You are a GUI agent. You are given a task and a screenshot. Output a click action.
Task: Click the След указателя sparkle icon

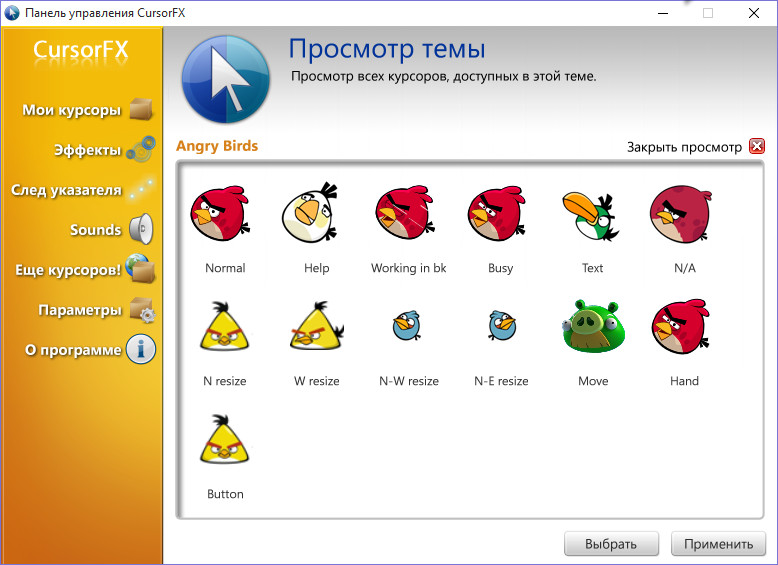140,189
